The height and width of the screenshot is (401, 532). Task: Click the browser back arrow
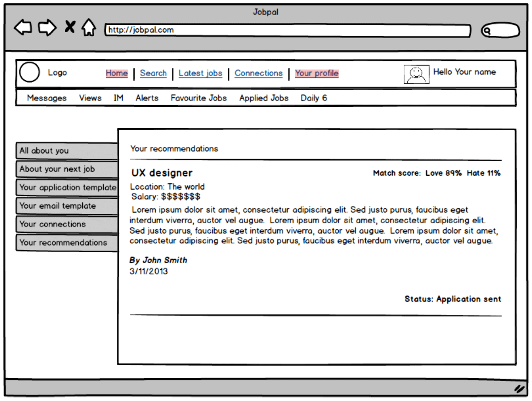pos(23,27)
